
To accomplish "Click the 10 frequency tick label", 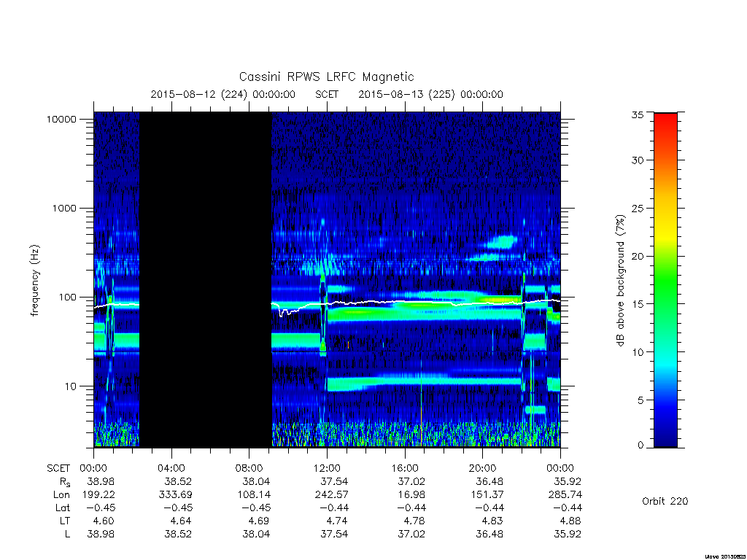I will (x=71, y=386).
